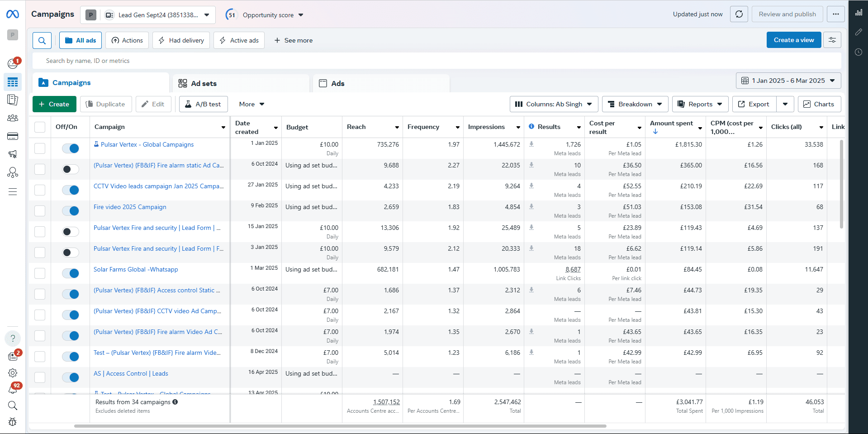The width and height of the screenshot is (868, 434).
Task: Enable the Fire alarm static Ad campaign
Action: [70, 169]
